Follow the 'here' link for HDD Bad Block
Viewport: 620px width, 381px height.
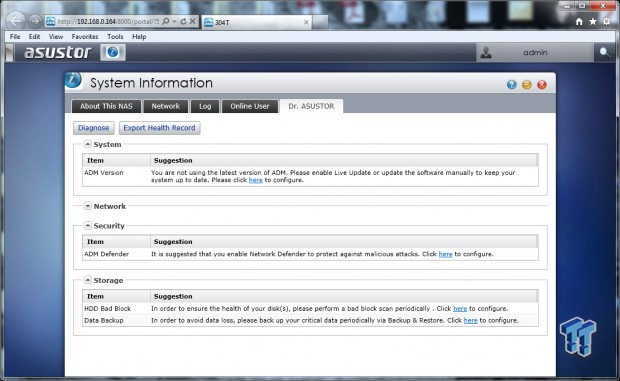coord(460,309)
